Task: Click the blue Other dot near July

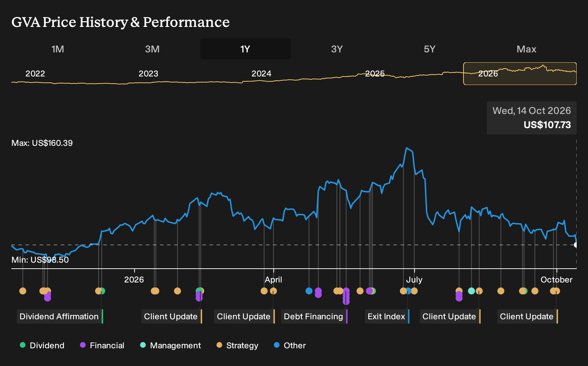Action: [409, 291]
